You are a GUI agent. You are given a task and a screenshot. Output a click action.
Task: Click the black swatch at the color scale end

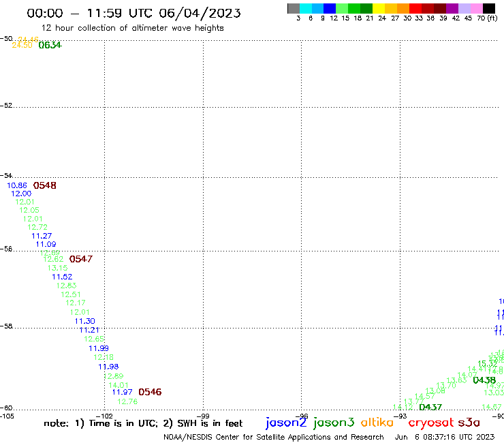[489, 8]
